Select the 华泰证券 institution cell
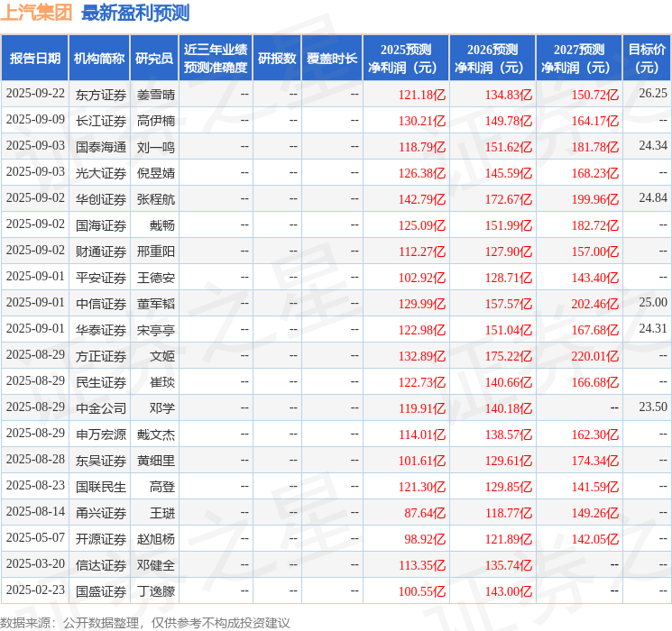The image size is (672, 631). pyautogui.click(x=101, y=330)
